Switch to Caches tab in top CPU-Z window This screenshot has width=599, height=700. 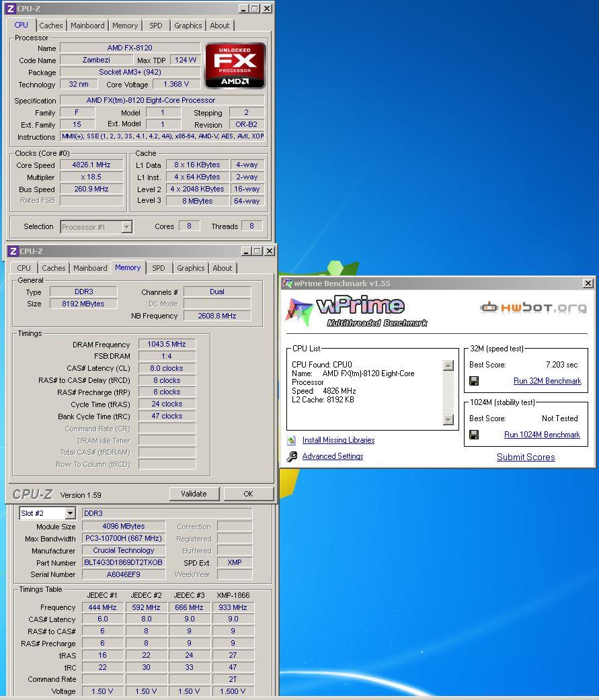click(51, 26)
